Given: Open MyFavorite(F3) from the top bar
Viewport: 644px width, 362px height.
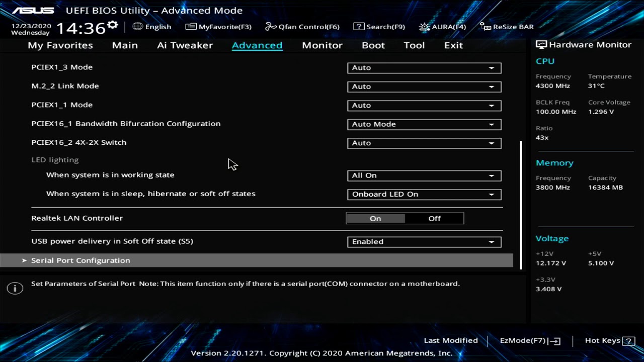Looking at the screenshot, I should (x=218, y=27).
